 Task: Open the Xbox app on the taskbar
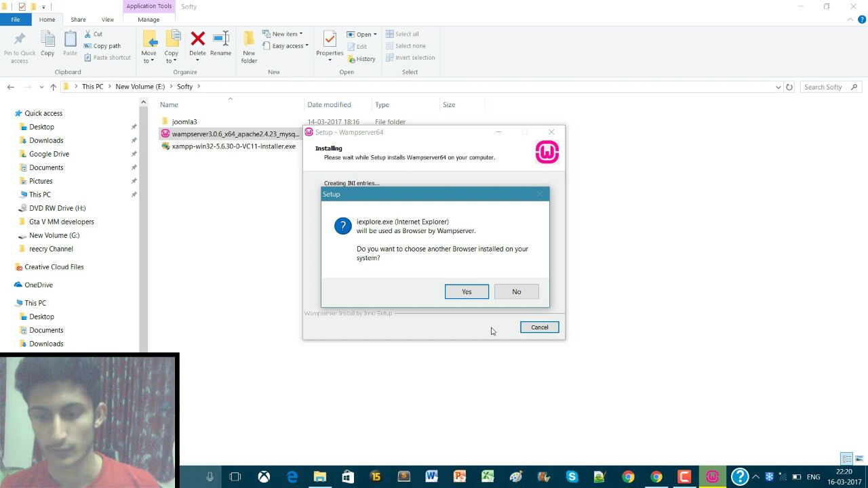tap(264, 477)
